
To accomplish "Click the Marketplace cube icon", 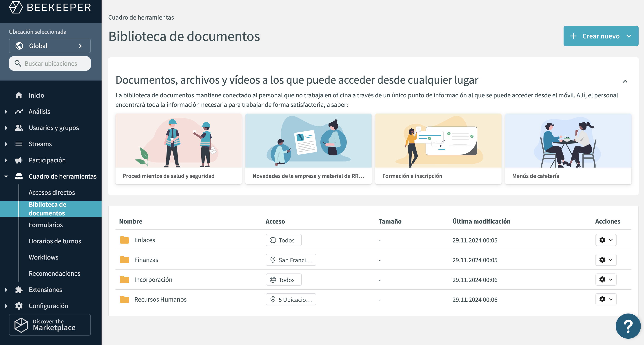I will [x=21, y=325].
